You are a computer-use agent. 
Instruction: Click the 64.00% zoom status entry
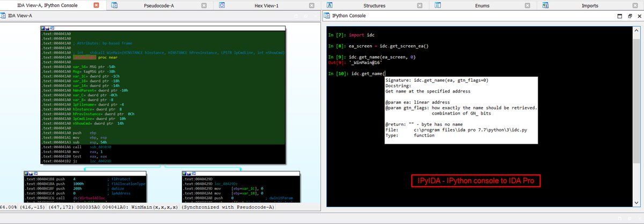(9, 207)
